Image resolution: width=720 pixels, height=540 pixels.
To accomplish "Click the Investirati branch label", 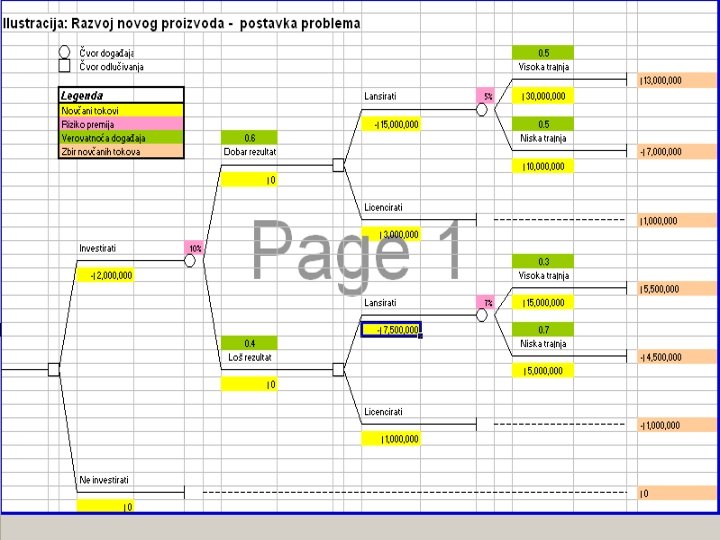I will pos(97,248).
